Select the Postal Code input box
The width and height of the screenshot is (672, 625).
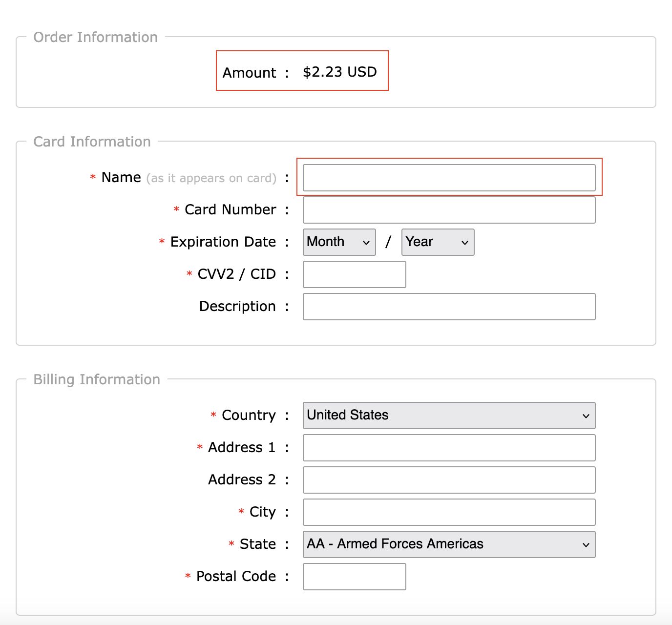tap(354, 577)
